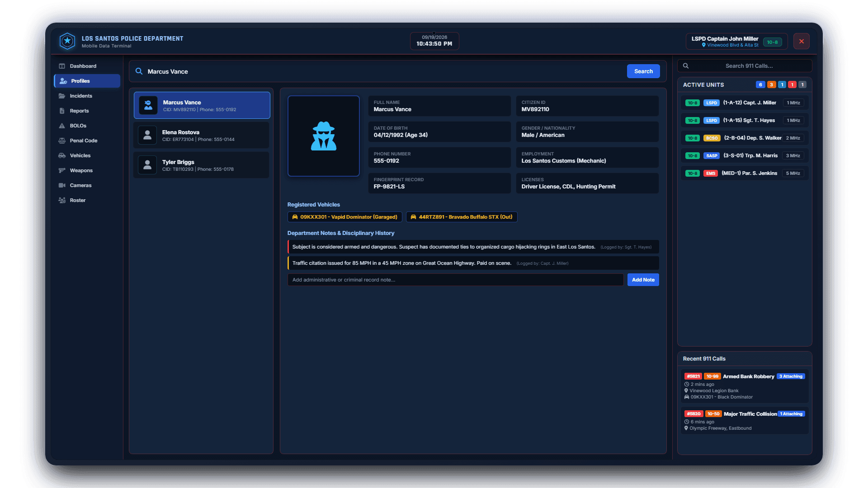Click the Penal Code scales icon
868x488 pixels.
62,141
